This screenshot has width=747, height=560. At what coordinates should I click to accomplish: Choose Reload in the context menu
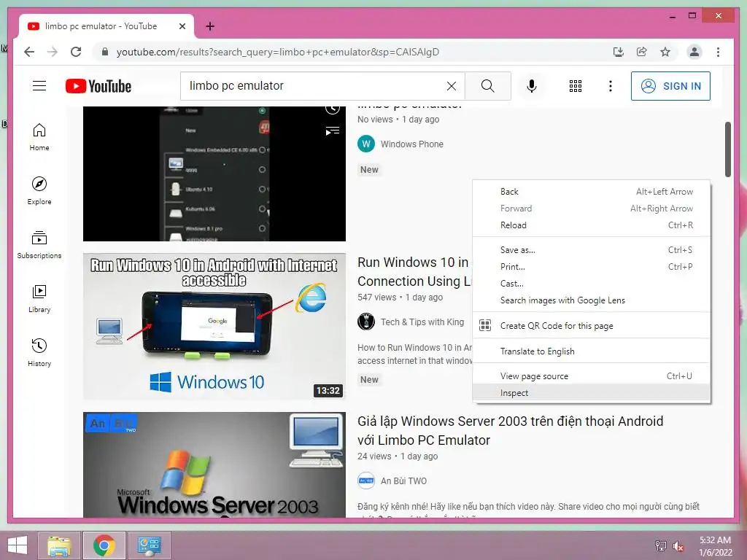591,225
